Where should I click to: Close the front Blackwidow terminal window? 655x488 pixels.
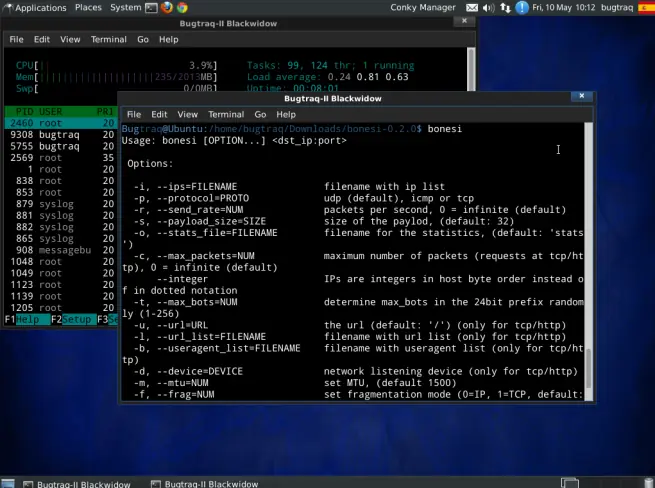pos(581,96)
